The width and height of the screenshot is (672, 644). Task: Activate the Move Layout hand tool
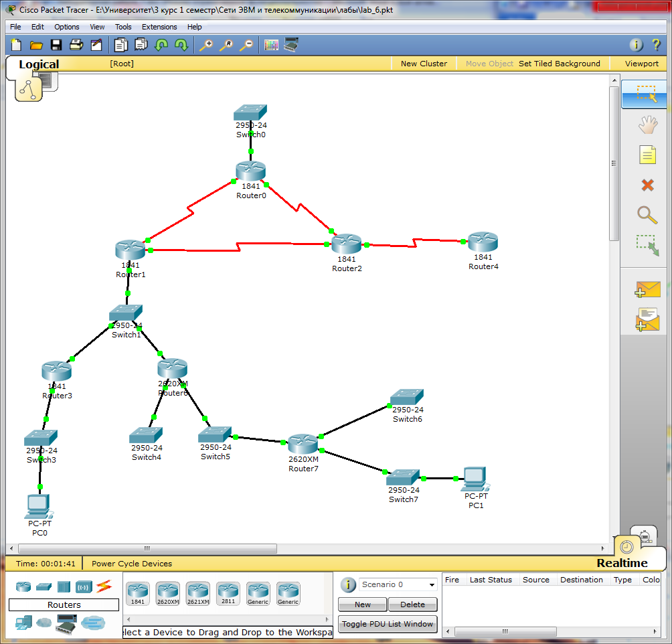tap(648, 125)
